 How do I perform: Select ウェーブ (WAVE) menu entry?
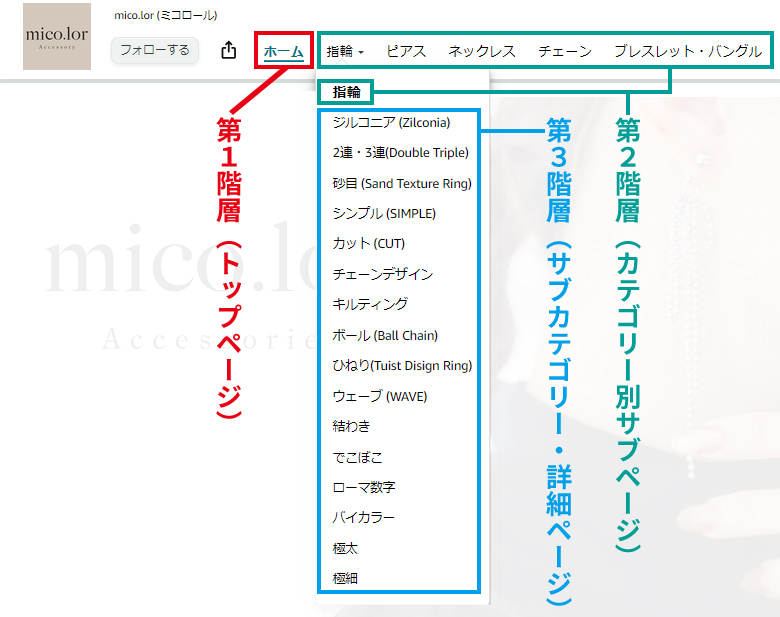[380, 397]
